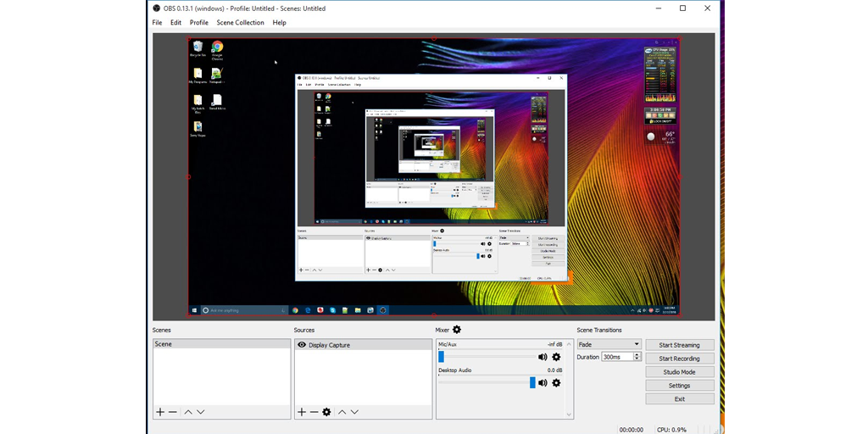This screenshot has height=434, width=868.
Task: Click the Exit button
Action: click(679, 398)
